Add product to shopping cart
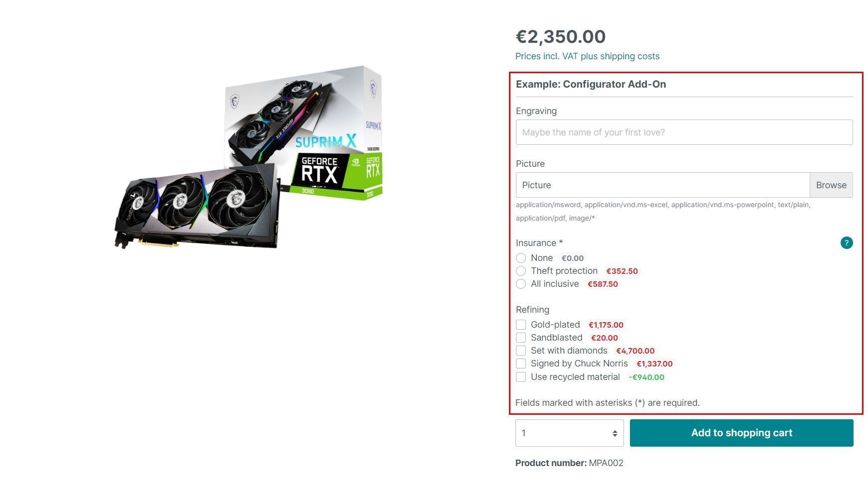Viewport: 868px width, 485px height. coord(741,433)
